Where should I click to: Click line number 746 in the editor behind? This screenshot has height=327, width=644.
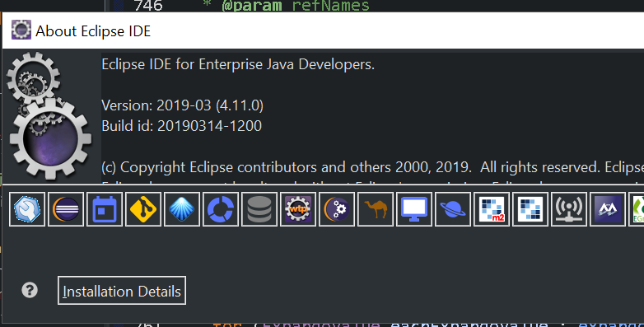point(149,5)
